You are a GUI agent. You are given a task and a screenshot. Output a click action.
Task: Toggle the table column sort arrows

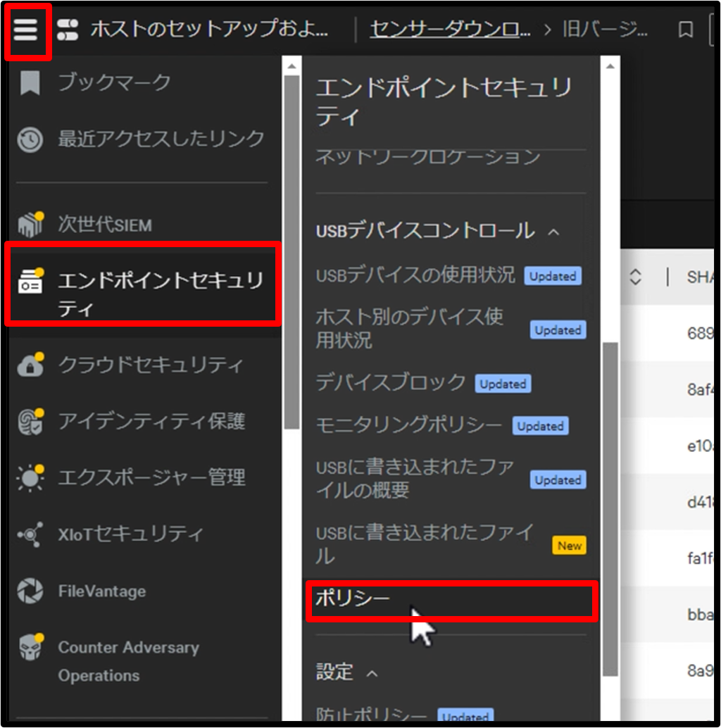pyautogui.click(x=635, y=277)
